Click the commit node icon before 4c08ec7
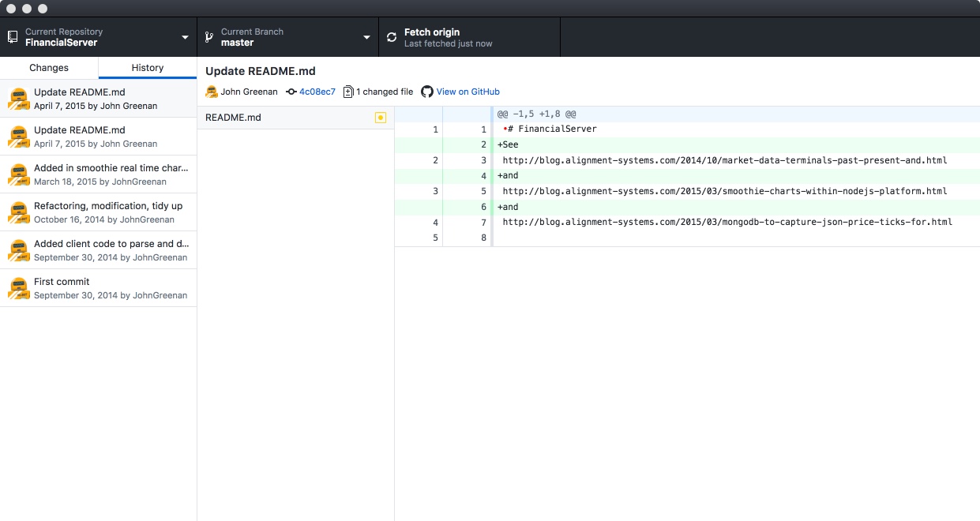The height and width of the screenshot is (521, 980). pos(291,92)
